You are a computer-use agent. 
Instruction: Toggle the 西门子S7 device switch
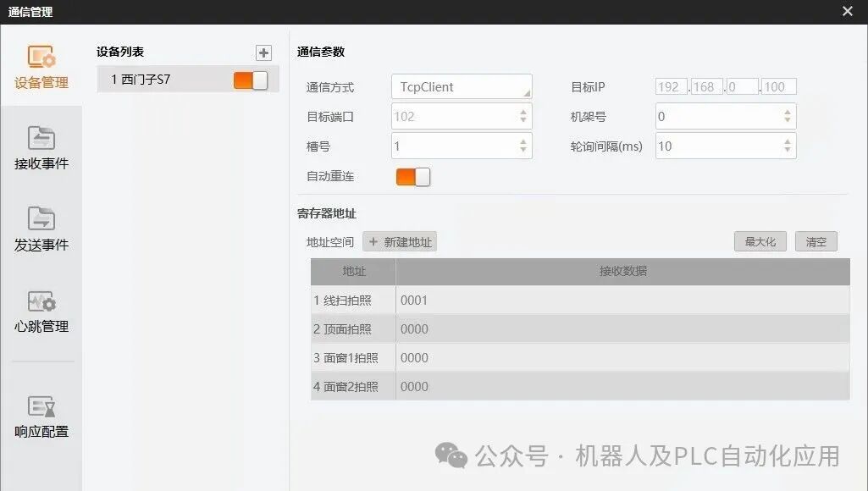250,80
